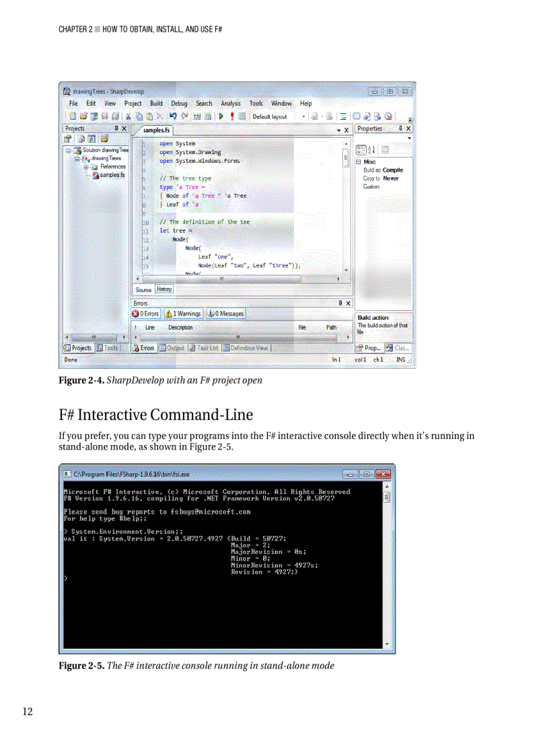Toggle the 0 Messages filter

point(227,313)
